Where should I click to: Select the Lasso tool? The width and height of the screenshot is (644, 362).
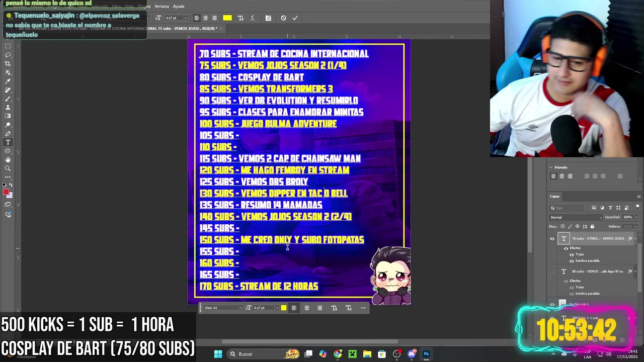[x=8, y=55]
